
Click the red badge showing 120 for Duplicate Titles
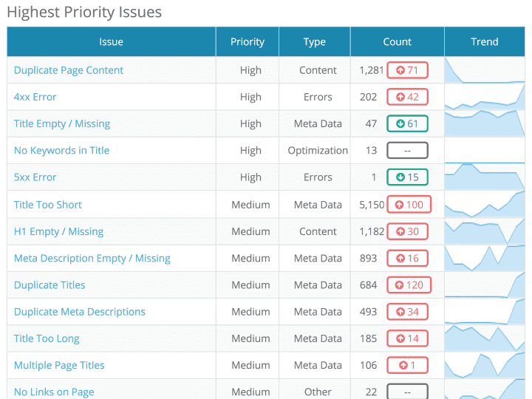pyautogui.click(x=409, y=285)
